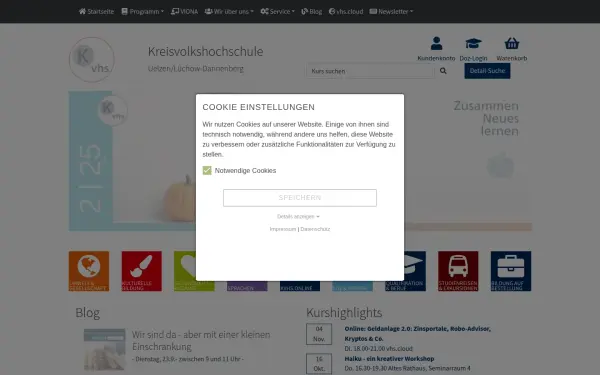Viewport: 600px width, 375px height.
Task: Click the Kreisvolkshochschule title text
Action: 205,51
